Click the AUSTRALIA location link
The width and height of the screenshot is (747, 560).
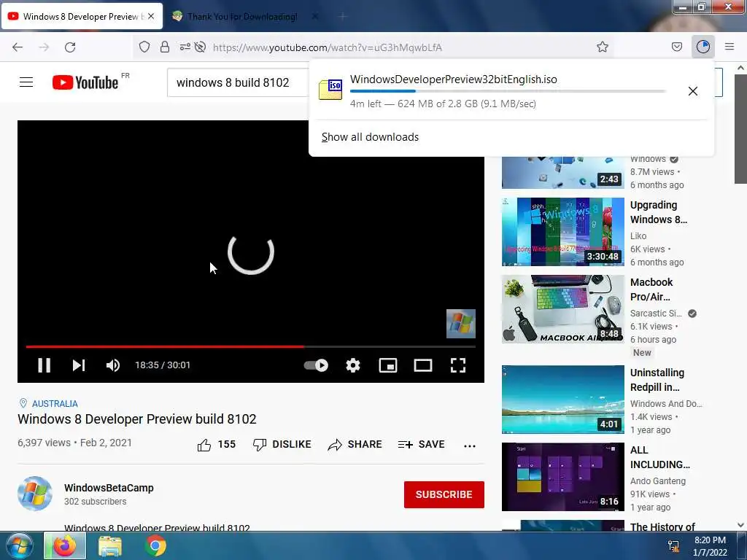pyautogui.click(x=55, y=404)
